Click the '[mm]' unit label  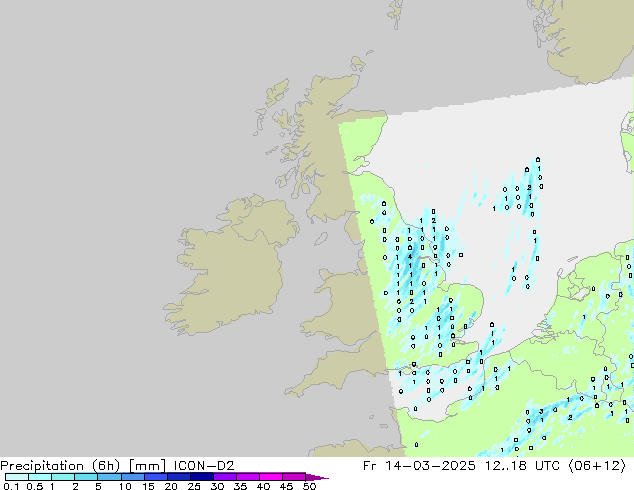[x=147, y=466]
